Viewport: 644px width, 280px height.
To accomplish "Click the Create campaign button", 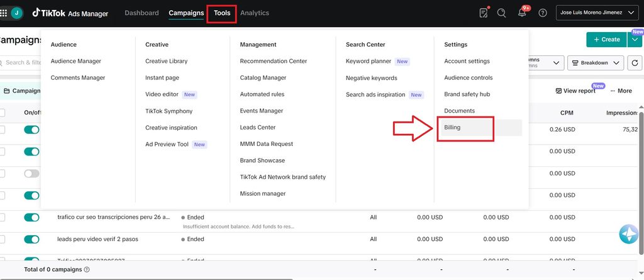I will (607, 40).
